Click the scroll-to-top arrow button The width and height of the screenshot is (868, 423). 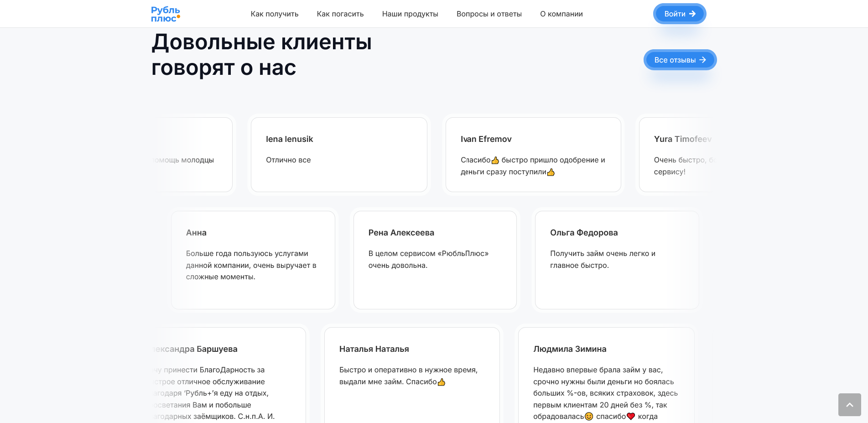pyautogui.click(x=849, y=405)
